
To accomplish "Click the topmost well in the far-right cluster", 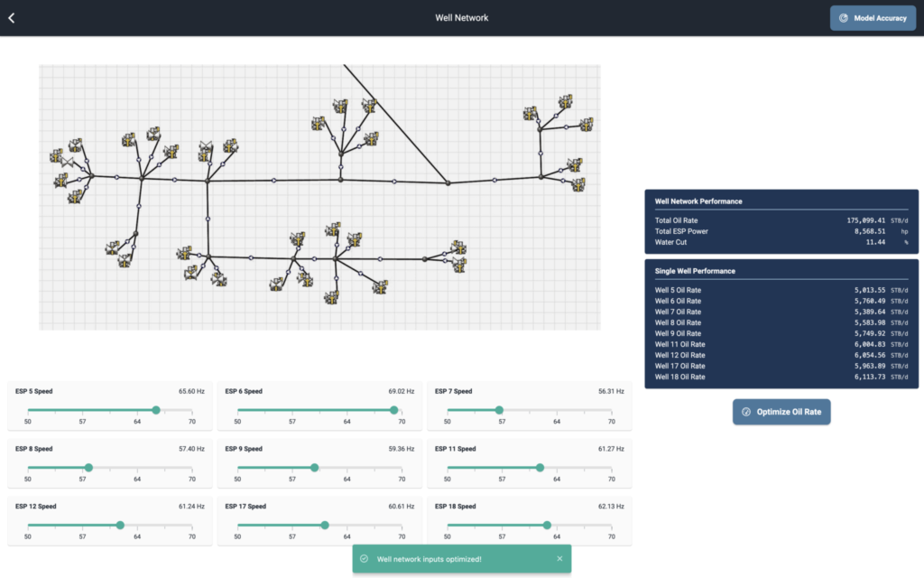I will coord(566,102).
